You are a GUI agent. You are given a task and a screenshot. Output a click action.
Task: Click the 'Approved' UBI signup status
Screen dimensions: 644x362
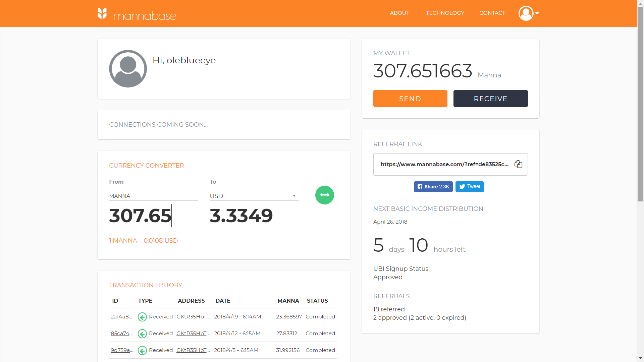[388, 277]
